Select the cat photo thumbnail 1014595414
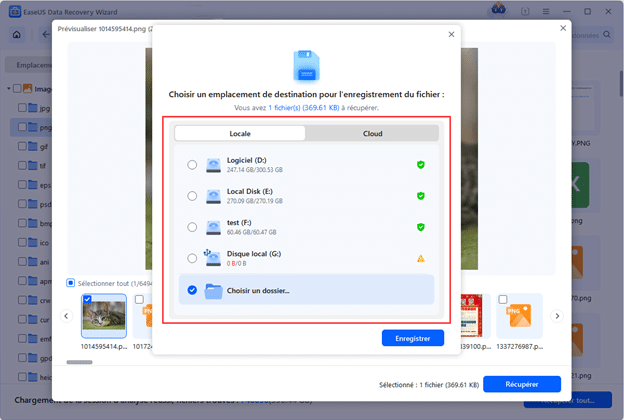The width and height of the screenshot is (624, 420). (104, 316)
